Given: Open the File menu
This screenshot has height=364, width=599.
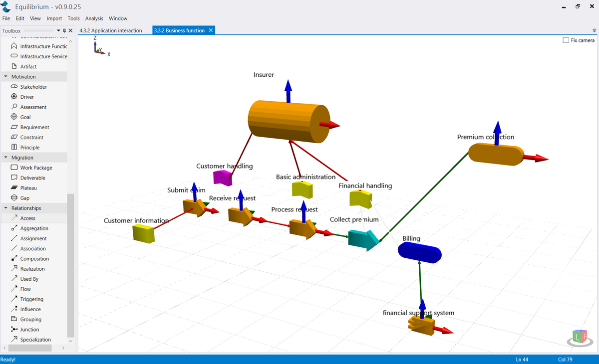Looking at the screenshot, I should coord(6,18).
